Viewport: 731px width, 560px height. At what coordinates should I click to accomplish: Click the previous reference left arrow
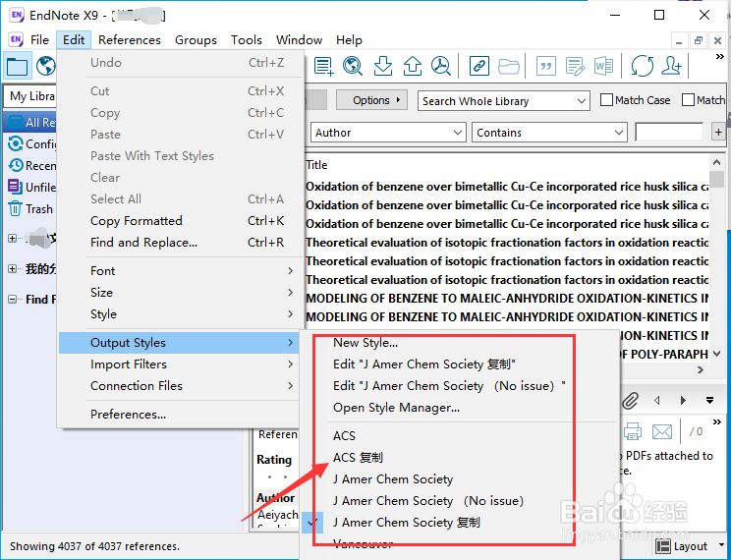pos(657,400)
